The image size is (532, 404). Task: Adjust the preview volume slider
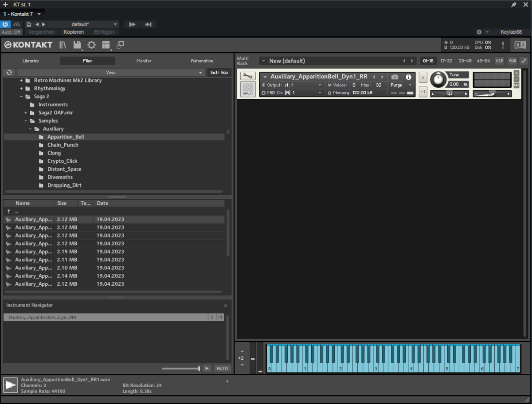[180, 368]
